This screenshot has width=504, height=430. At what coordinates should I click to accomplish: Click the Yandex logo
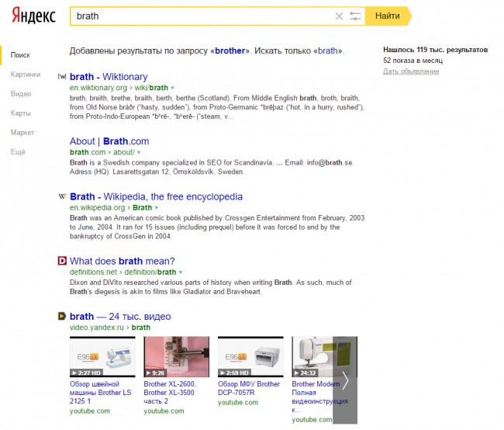[x=33, y=16]
